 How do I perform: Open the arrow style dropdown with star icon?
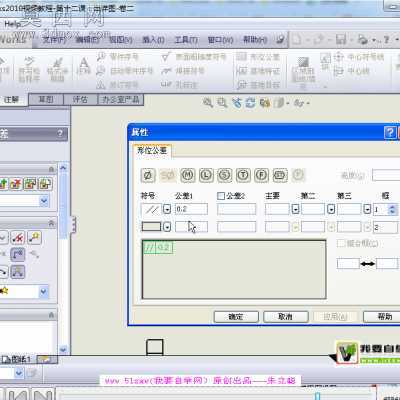point(44,292)
